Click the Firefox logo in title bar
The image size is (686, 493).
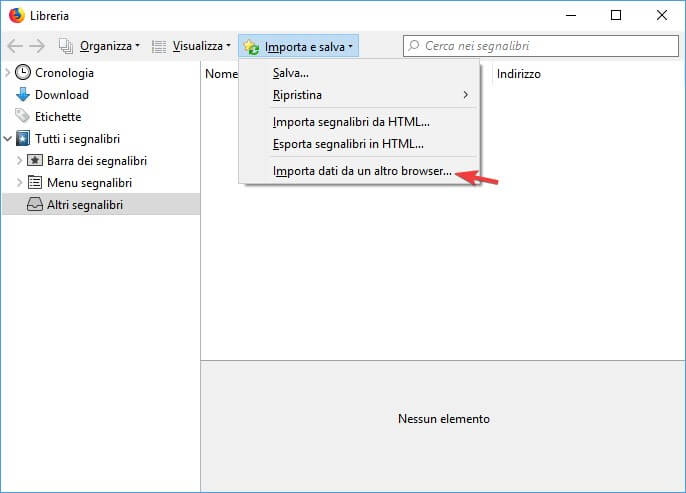pos(17,15)
